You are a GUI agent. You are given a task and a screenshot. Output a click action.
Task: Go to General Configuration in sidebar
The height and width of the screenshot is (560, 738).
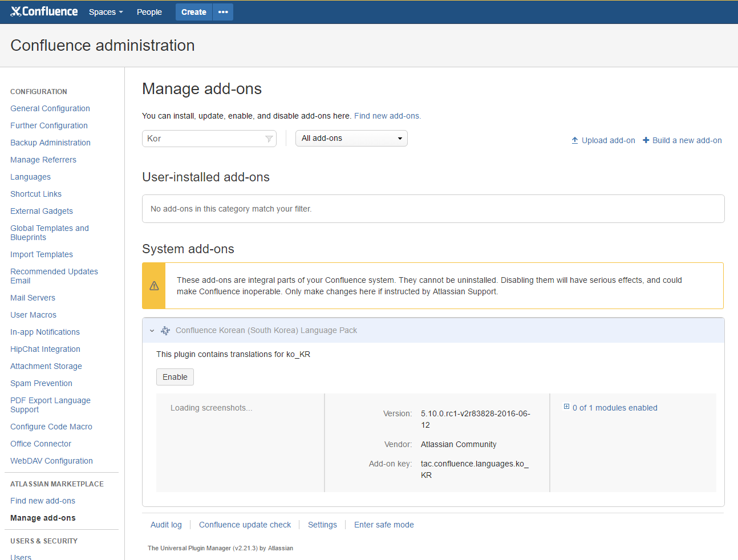coord(50,108)
